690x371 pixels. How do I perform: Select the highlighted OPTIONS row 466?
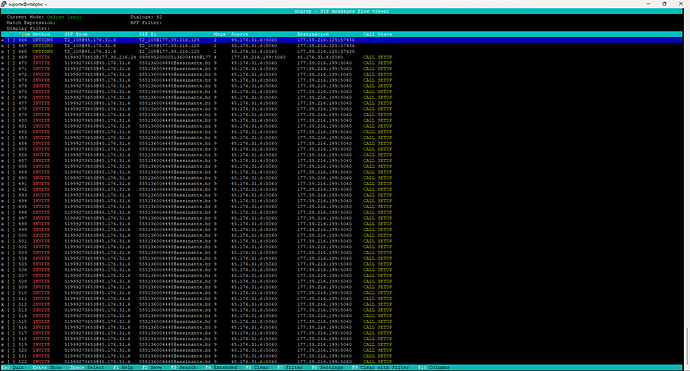pyautogui.click(x=342, y=40)
